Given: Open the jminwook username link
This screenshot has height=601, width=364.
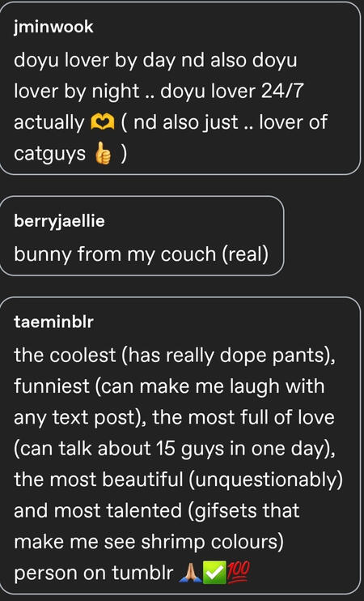Looking at the screenshot, I should click(53, 28).
